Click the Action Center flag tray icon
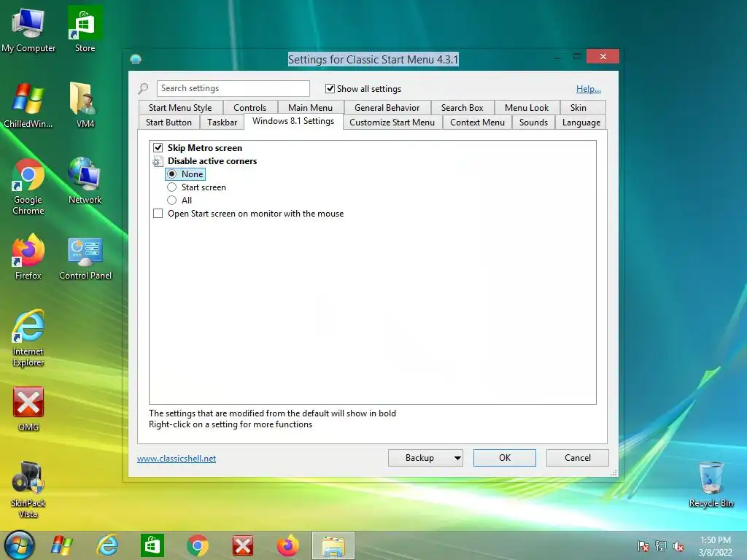747x560 pixels. pyautogui.click(x=643, y=546)
